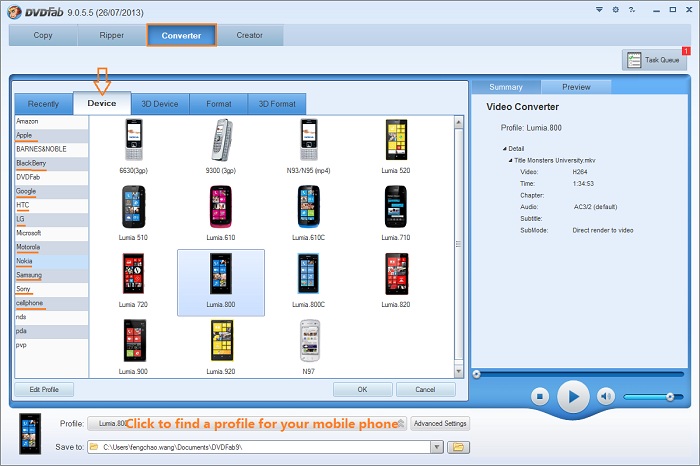Switch to the Creator module
The height and width of the screenshot is (466, 700).
point(250,35)
